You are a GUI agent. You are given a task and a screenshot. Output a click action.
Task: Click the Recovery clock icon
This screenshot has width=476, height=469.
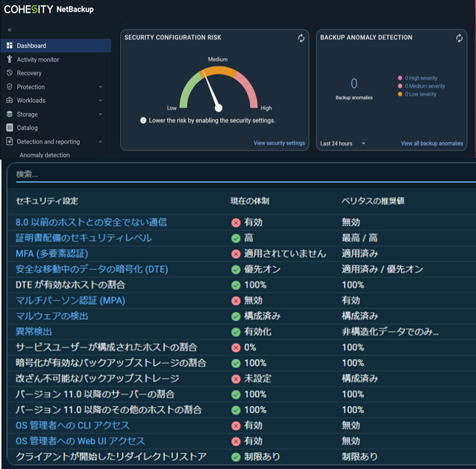click(9, 73)
